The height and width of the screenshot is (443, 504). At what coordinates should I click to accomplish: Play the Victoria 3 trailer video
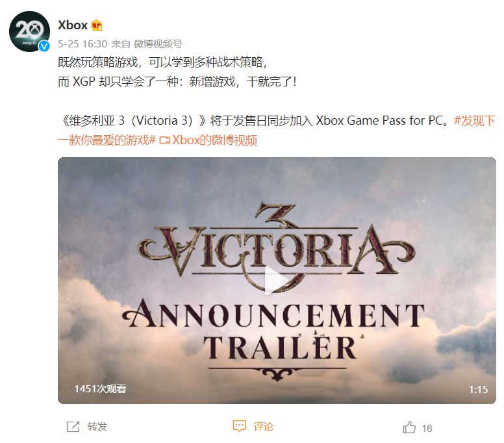point(277,281)
